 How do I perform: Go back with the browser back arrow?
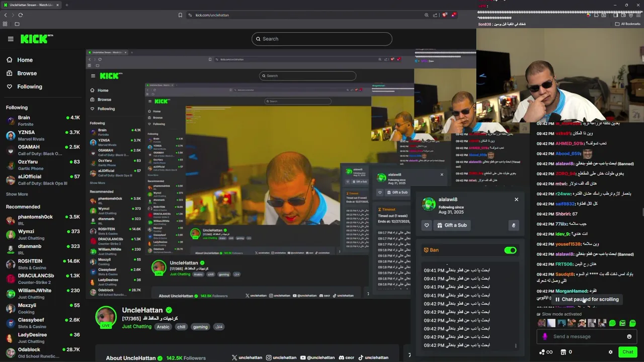(6, 15)
